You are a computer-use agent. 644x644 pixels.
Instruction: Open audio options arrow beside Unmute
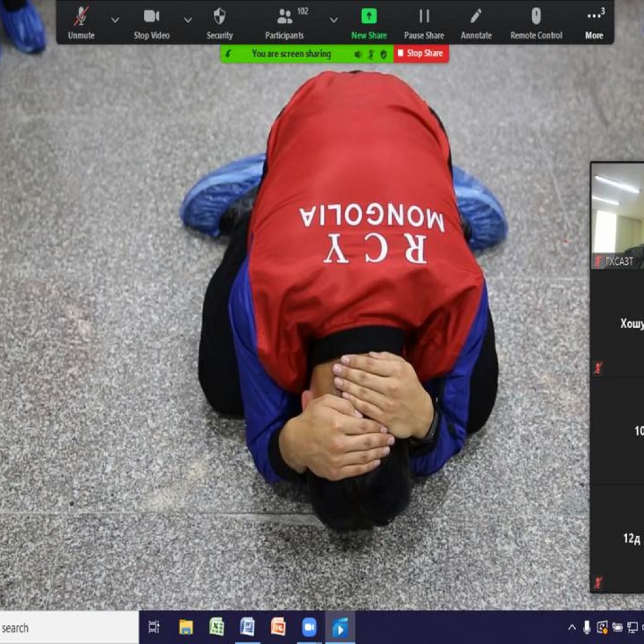pos(115,19)
